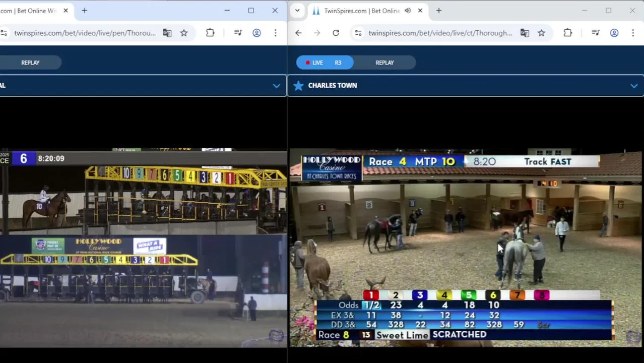The image size is (644, 363).
Task: Click site info icon in left window
Action: tap(4, 33)
